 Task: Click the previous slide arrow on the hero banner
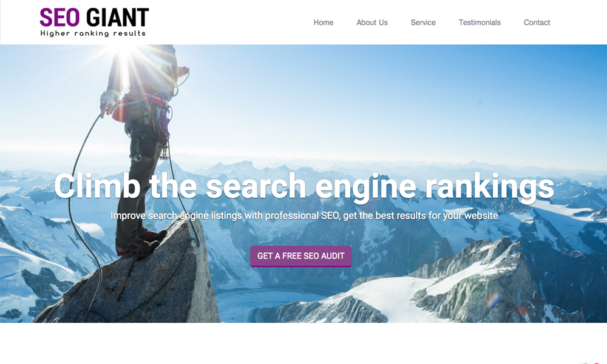pyautogui.click(x=23, y=193)
